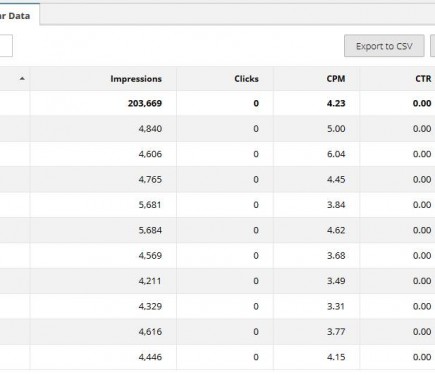
Task: Click the search input box at left
Action: 6,46
